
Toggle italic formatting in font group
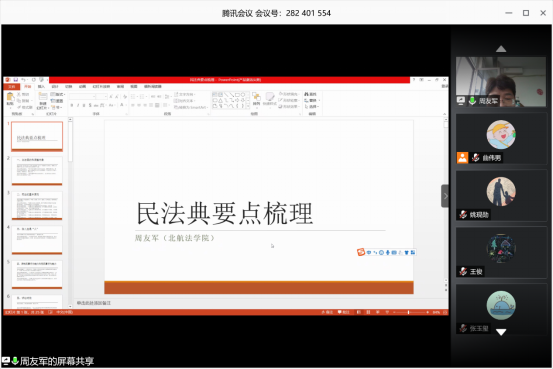pos(78,105)
